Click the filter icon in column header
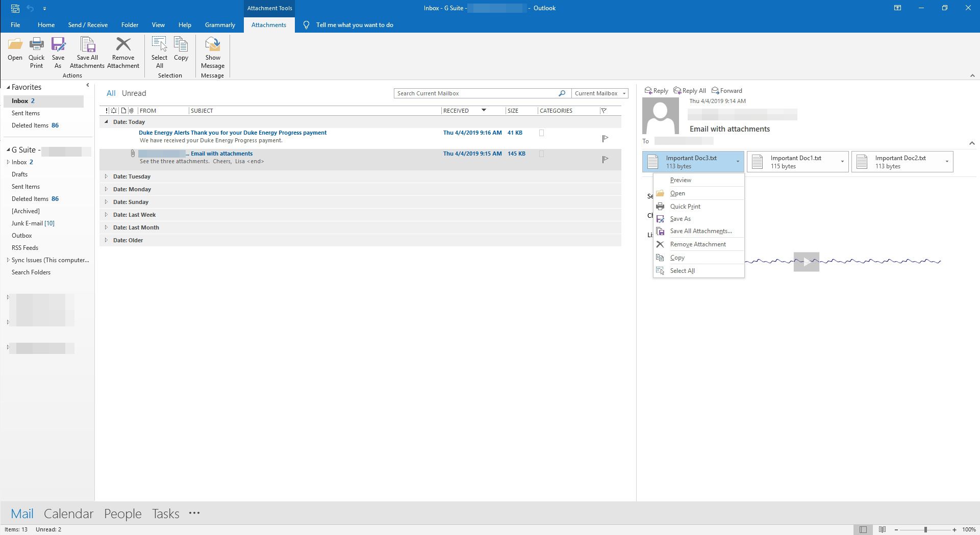980x535 pixels. 604,111
